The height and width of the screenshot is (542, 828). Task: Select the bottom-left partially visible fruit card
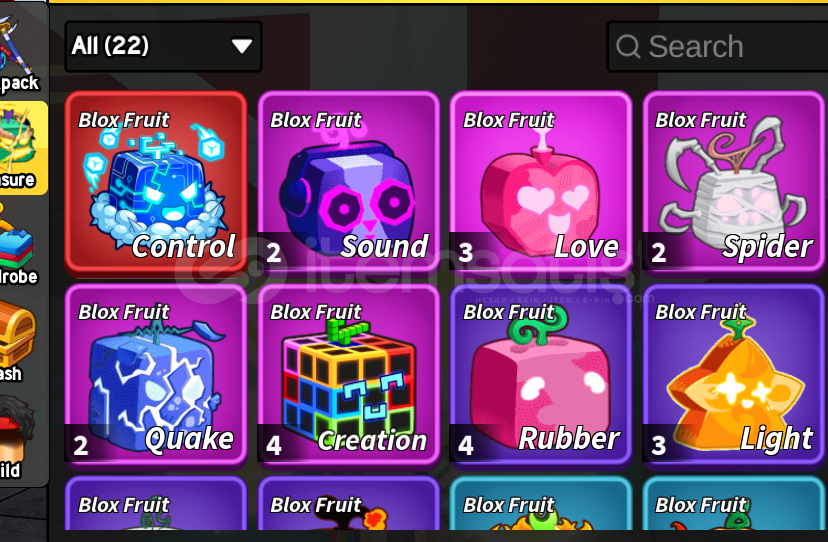(x=156, y=503)
